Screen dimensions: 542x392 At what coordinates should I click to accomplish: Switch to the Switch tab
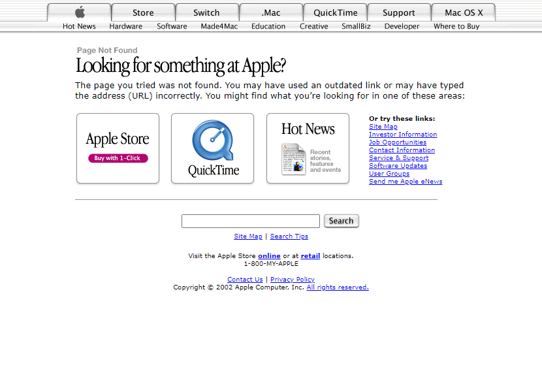point(206,12)
